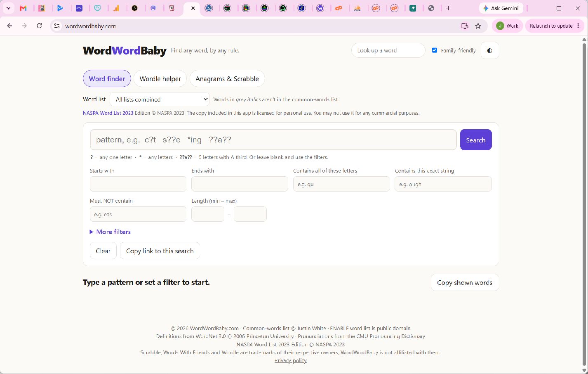Go back to previous page
Screen dimensions: 588x374
[x=9, y=26]
